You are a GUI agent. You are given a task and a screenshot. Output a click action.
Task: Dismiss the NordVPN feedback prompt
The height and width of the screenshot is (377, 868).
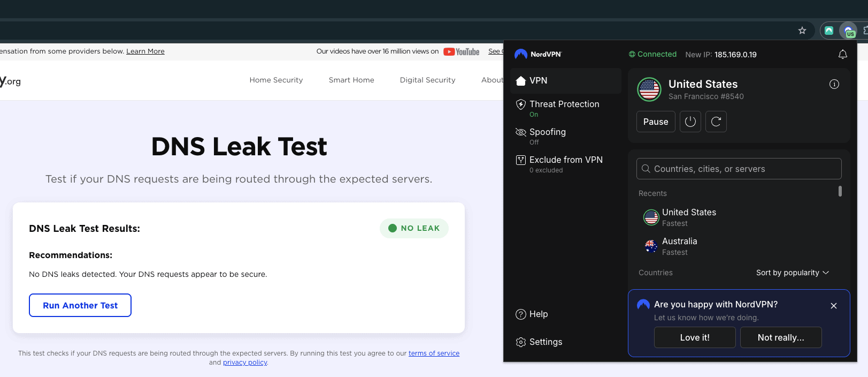pyautogui.click(x=834, y=306)
